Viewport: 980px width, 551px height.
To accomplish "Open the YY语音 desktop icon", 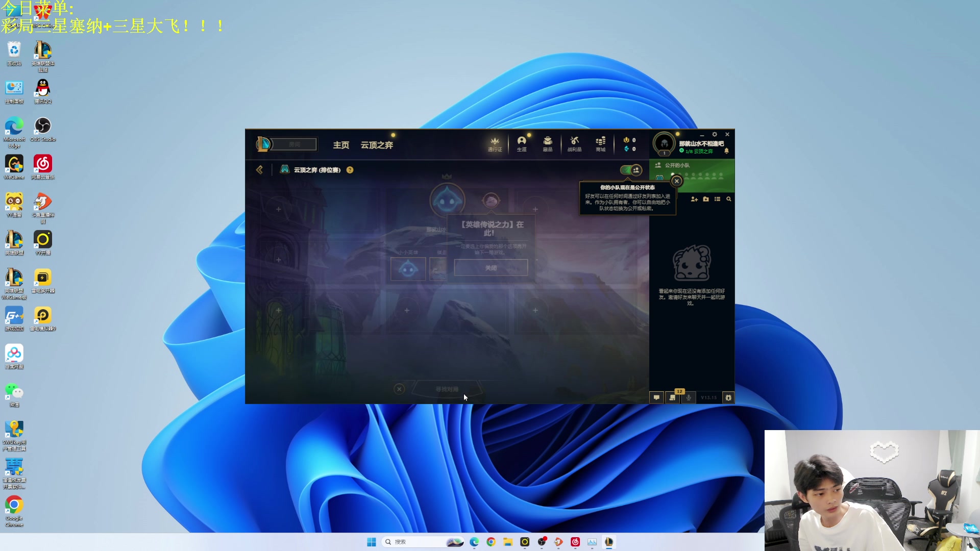I will (14, 205).
